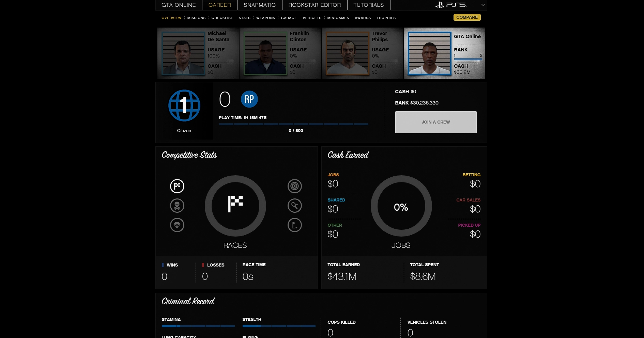Open the Weapons sub-tab

(x=266, y=18)
